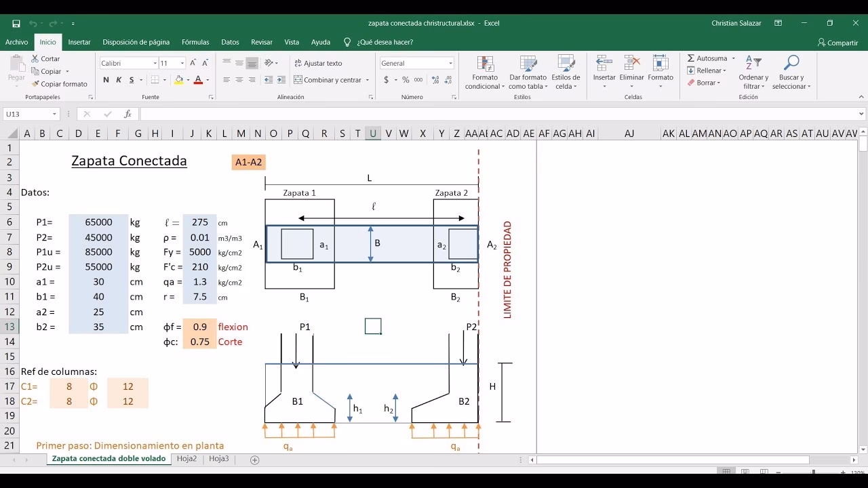Click the Name Box showing U13
The height and width of the screenshot is (488, 868).
[27, 115]
